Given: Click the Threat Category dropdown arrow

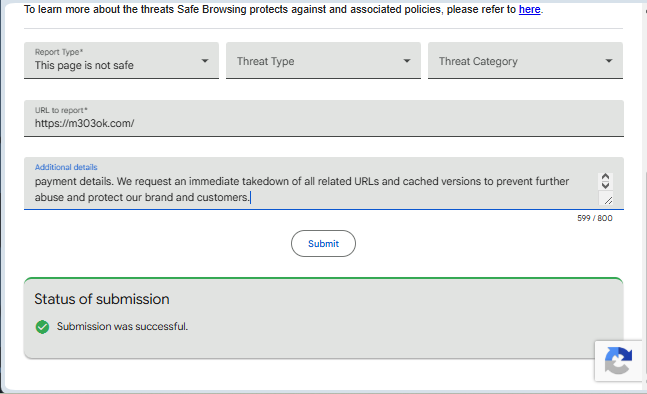Looking at the screenshot, I should coord(609,61).
